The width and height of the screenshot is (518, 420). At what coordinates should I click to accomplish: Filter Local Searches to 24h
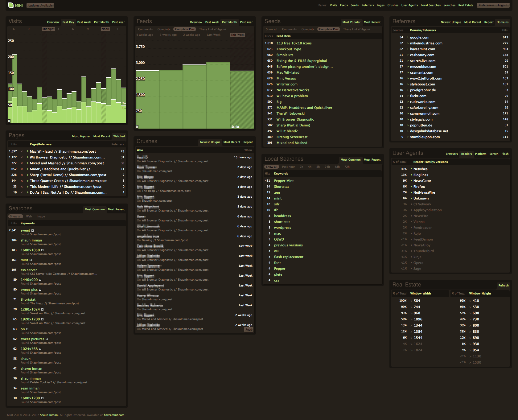[x=327, y=167]
